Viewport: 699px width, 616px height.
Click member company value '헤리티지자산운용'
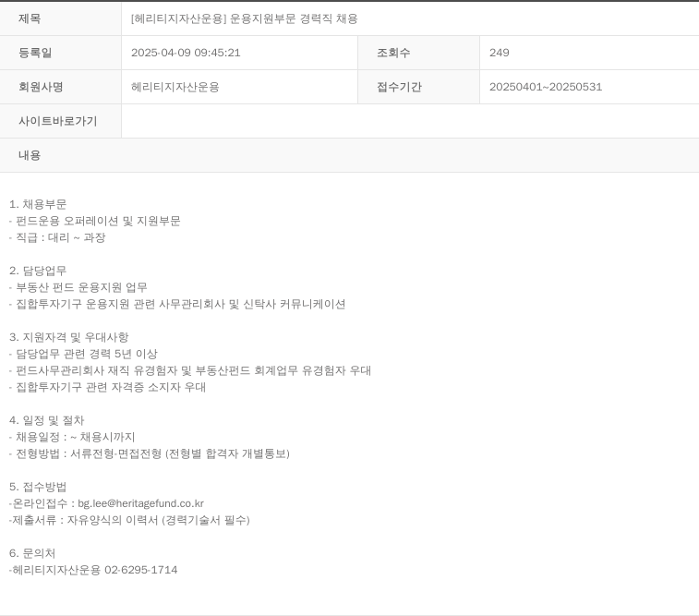(175, 87)
